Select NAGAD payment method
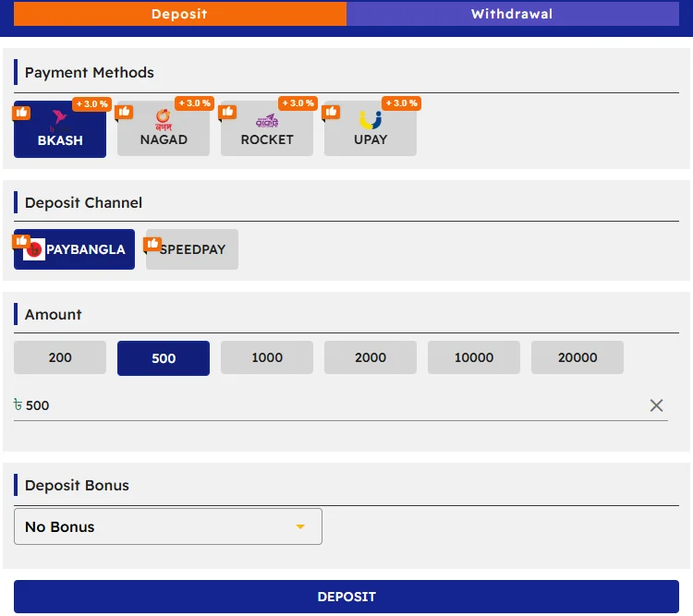The image size is (693, 616). [x=164, y=128]
